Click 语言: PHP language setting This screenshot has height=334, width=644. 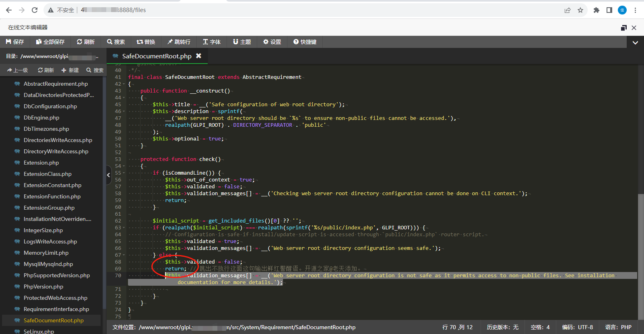pyautogui.click(x=618, y=327)
